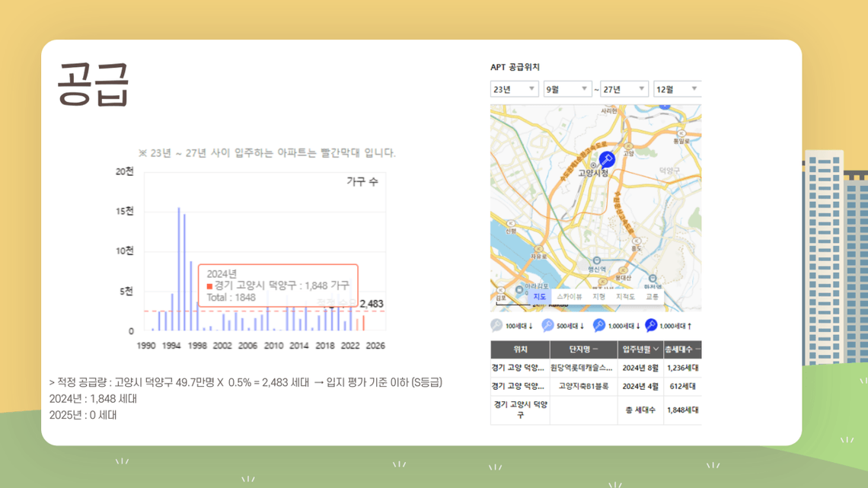Image resolution: width=868 pixels, height=488 pixels.
Task: Click the 경기 고양시 덕양구 summary location cell
Action: point(520,410)
